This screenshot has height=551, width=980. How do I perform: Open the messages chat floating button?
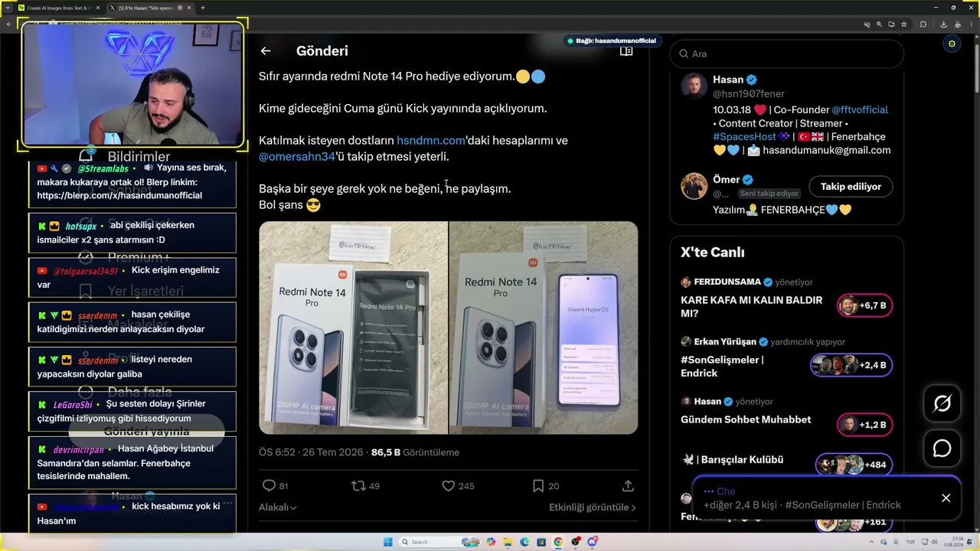(x=942, y=448)
